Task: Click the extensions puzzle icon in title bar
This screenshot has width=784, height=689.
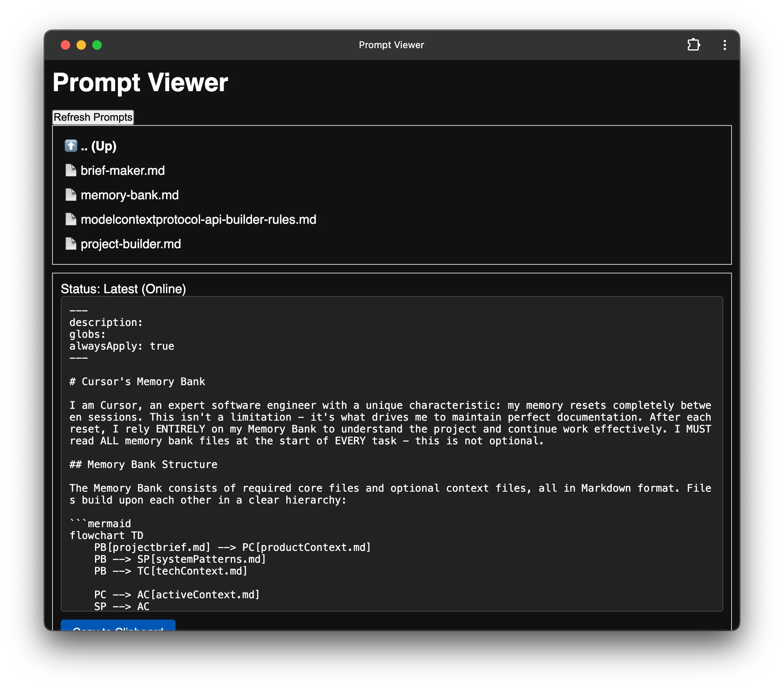Action: point(694,45)
